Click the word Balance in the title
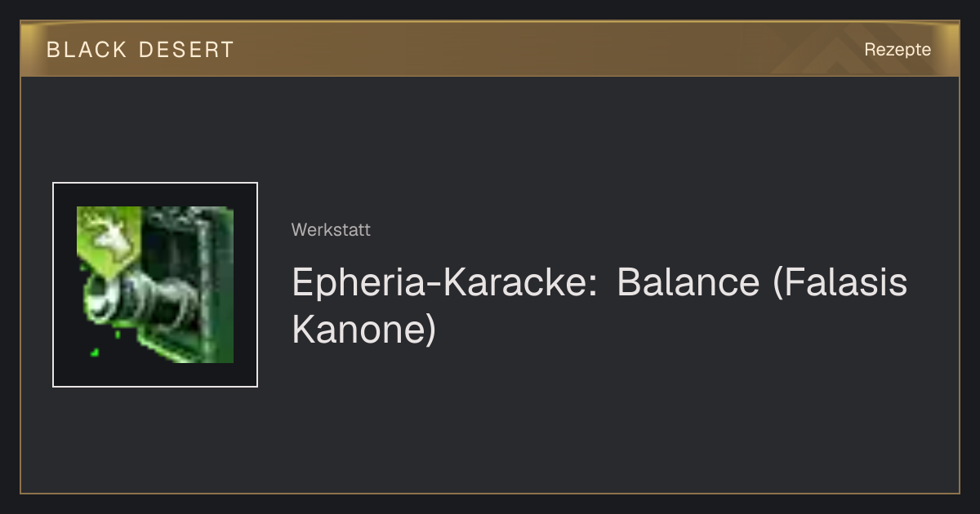This screenshot has height=514, width=980. click(688, 282)
